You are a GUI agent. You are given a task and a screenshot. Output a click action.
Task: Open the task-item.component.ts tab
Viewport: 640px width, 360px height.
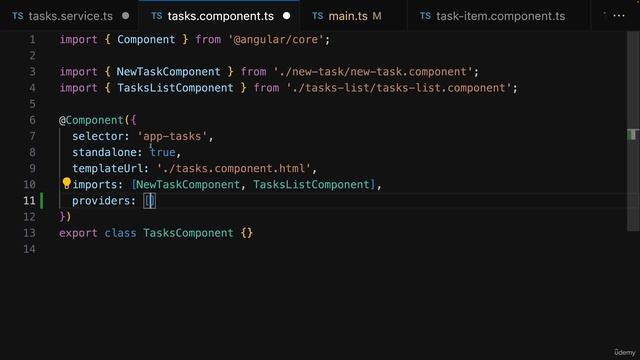[x=499, y=16]
